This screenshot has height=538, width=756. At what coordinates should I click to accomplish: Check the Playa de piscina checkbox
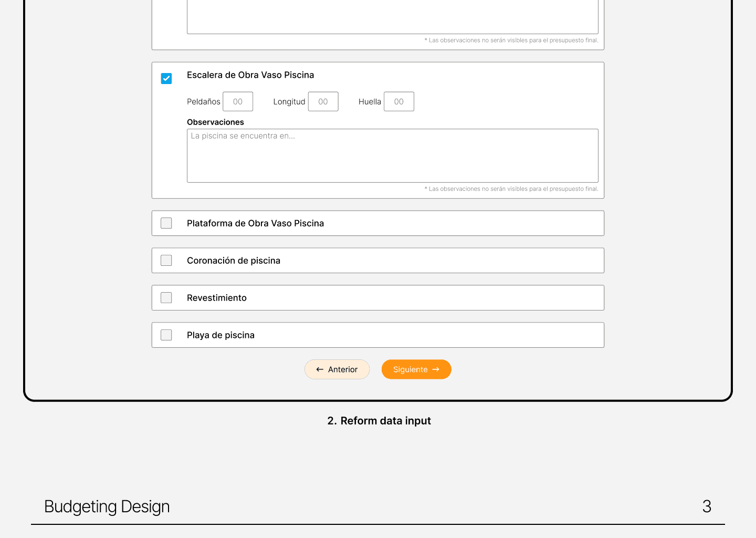click(166, 335)
